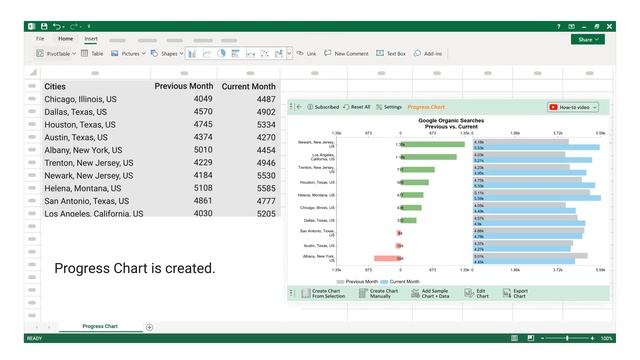Insert a PivotTable
Viewport: 640px width, 360px height.
[53, 53]
